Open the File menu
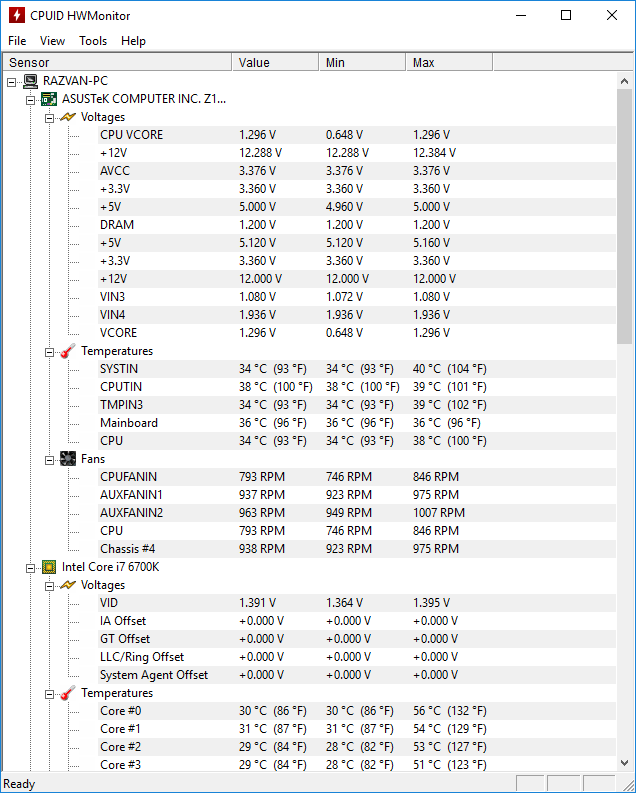 17,41
